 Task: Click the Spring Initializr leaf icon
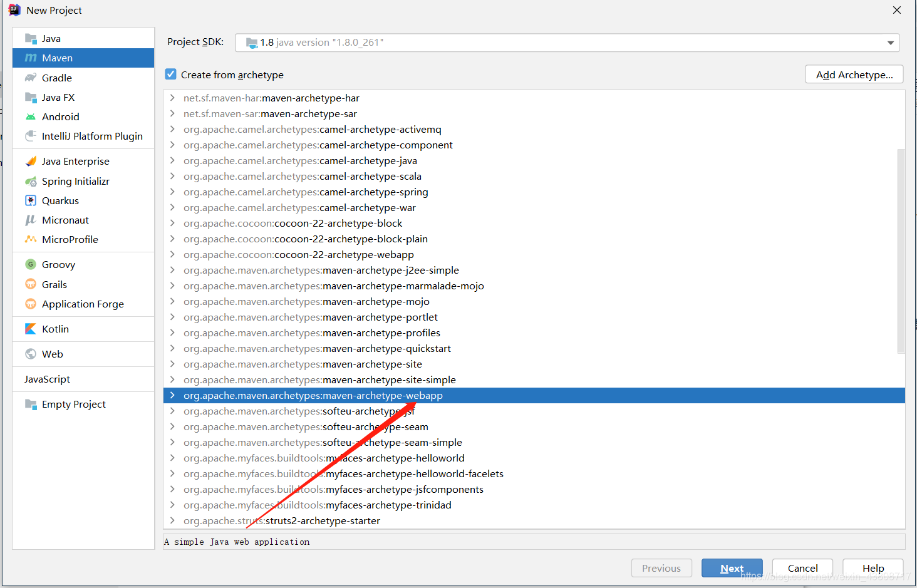point(31,181)
